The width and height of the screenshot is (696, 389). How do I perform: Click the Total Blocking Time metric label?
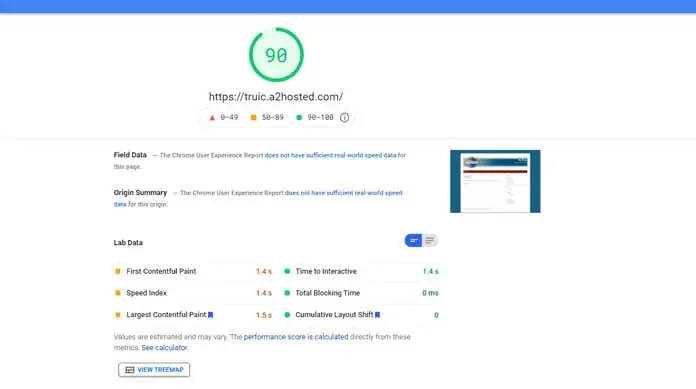[x=328, y=293]
